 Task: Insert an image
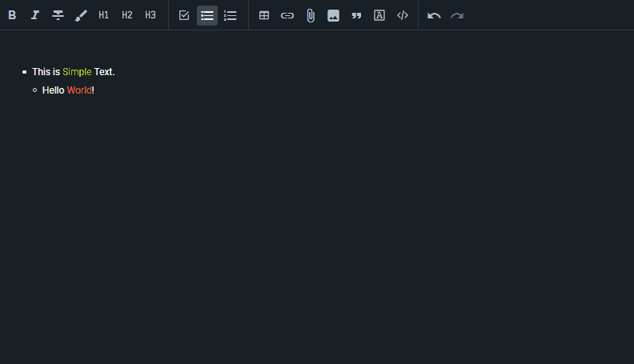pyautogui.click(x=334, y=15)
